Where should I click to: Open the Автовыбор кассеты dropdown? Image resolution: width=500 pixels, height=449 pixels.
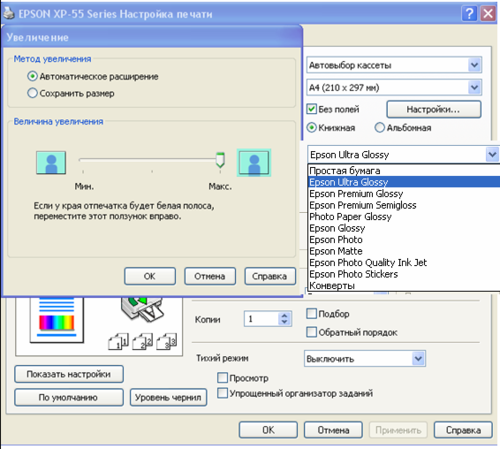[394, 65]
